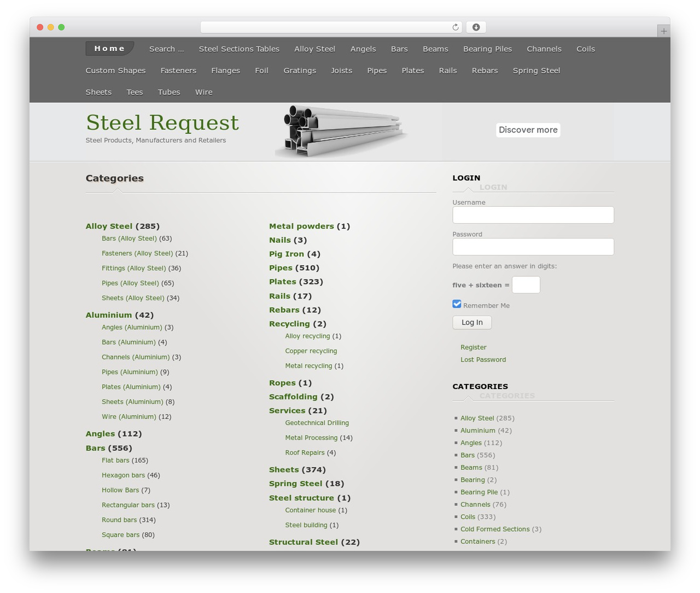This screenshot has width=700, height=593.
Task: Open Bars (556) category in main list
Action: pyautogui.click(x=109, y=448)
